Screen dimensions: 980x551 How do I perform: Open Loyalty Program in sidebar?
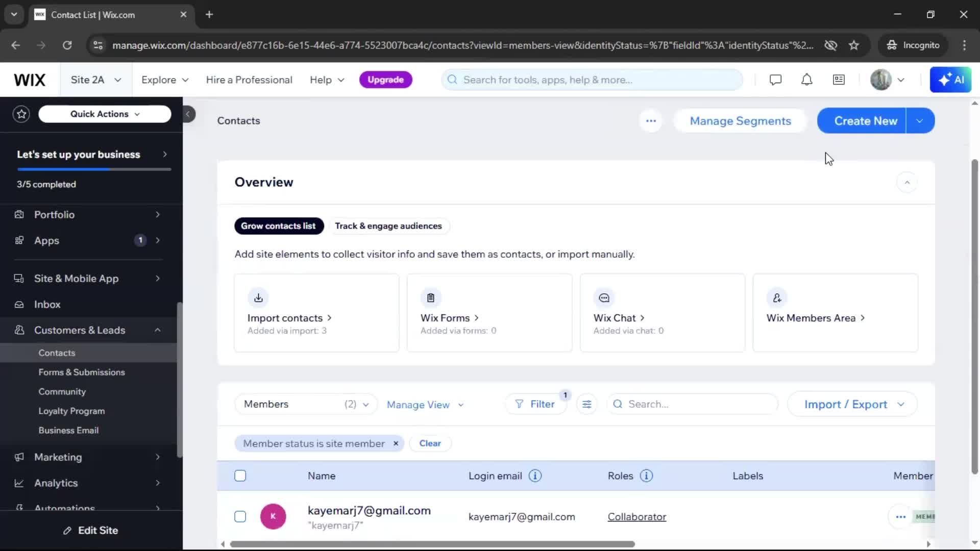click(x=71, y=411)
